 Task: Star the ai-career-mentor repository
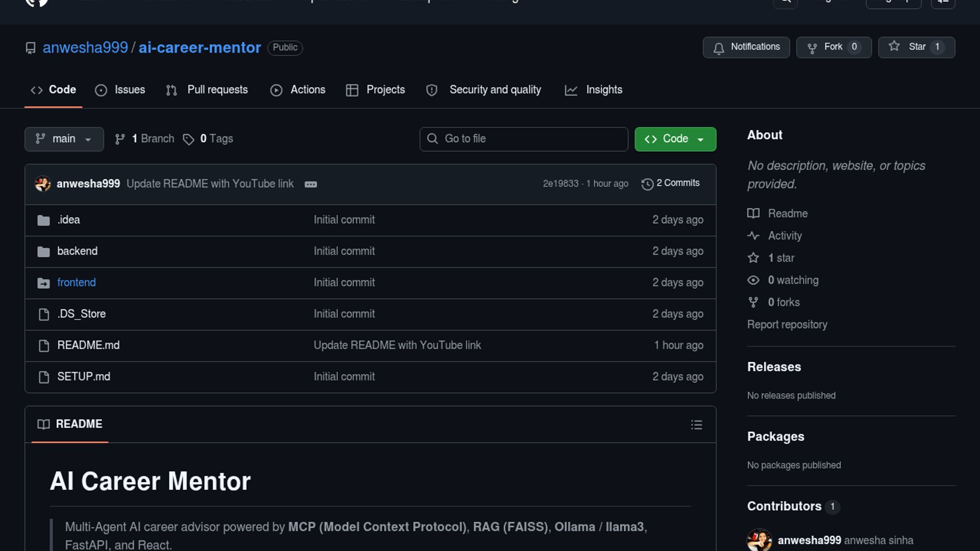coord(916,47)
